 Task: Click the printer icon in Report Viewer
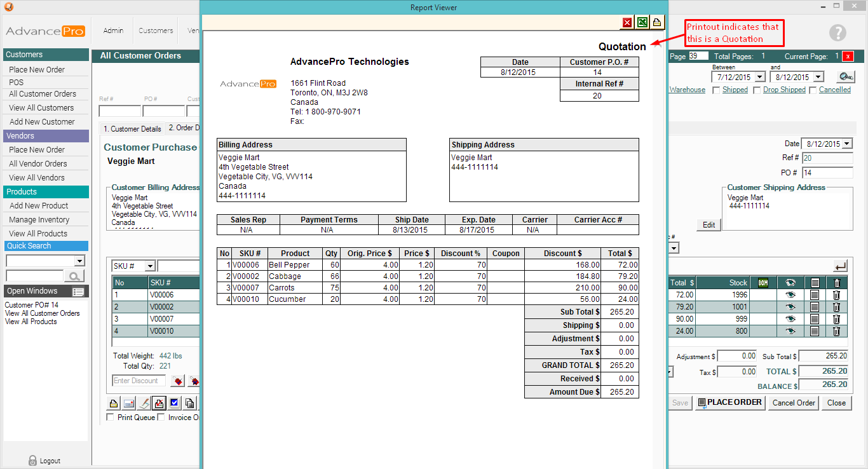657,23
